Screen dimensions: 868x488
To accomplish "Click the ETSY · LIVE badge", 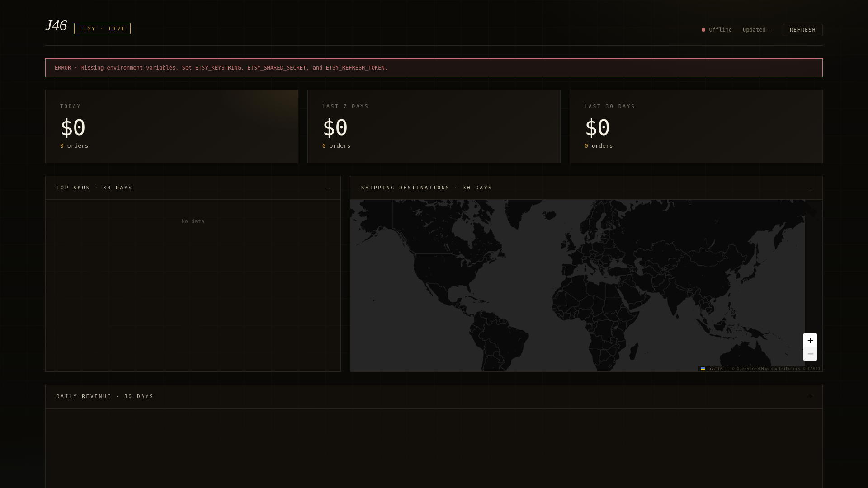I will [102, 28].
